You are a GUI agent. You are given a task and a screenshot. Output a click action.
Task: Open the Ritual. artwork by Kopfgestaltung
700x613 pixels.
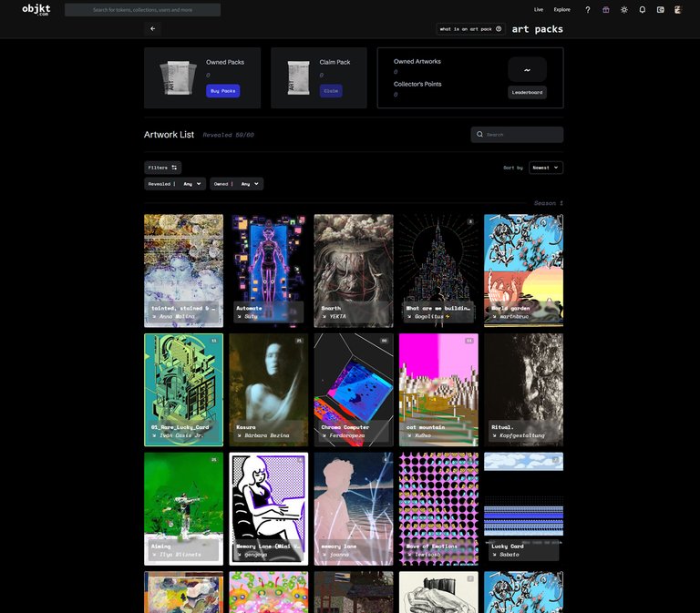(x=524, y=390)
